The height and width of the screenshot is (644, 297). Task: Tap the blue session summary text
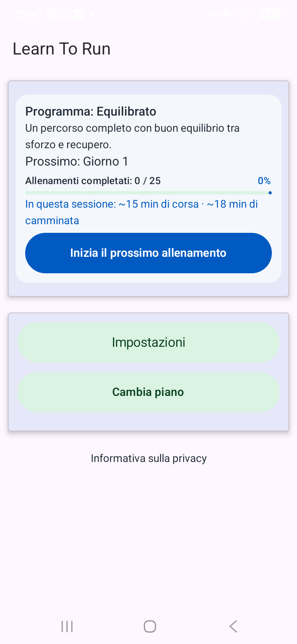click(x=141, y=212)
